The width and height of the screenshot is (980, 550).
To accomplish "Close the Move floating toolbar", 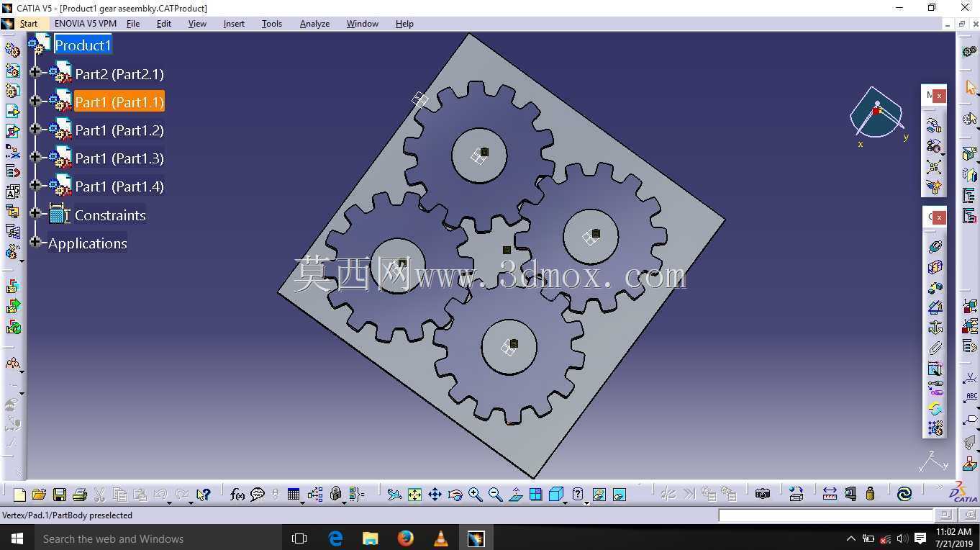I will [x=939, y=95].
